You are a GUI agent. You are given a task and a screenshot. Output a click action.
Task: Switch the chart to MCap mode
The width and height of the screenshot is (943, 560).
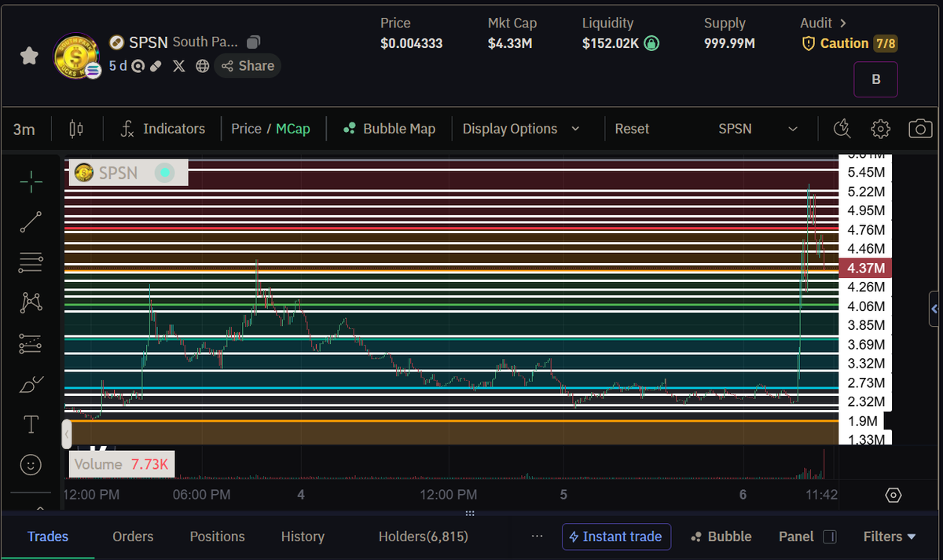click(x=292, y=129)
